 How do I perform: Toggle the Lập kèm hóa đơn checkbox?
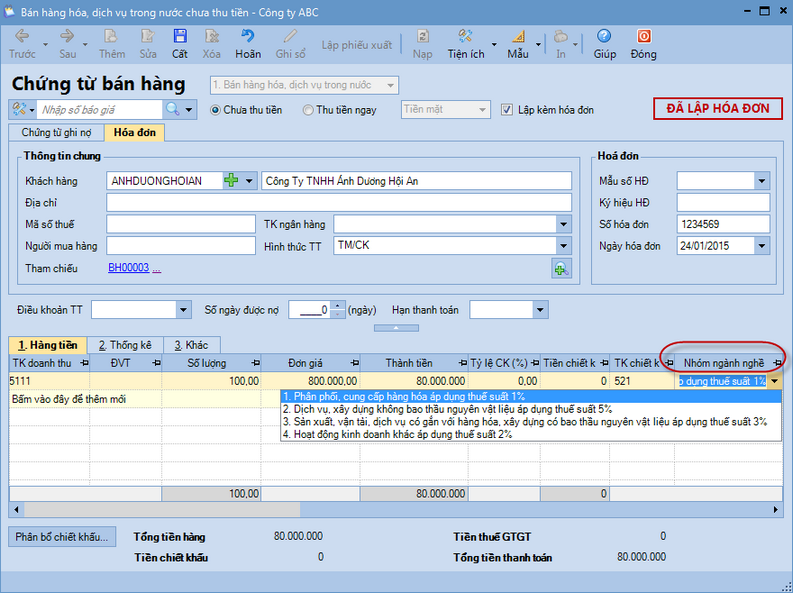pos(507,110)
